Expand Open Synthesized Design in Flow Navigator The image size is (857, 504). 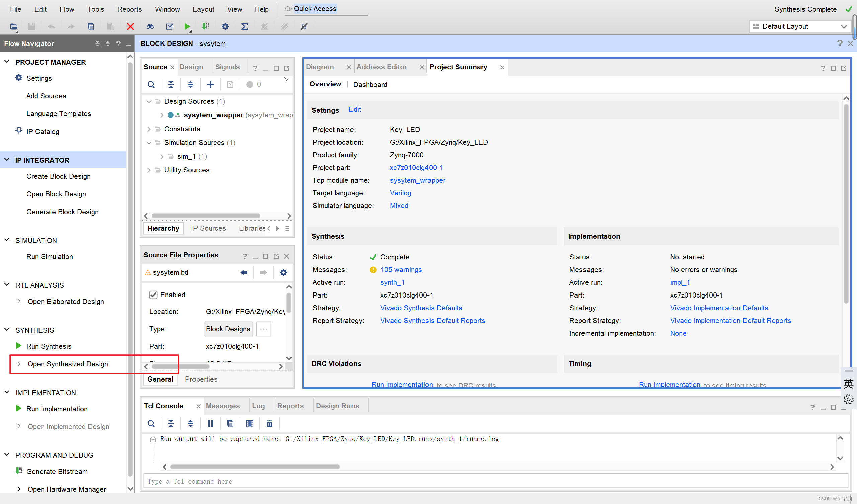point(19,364)
